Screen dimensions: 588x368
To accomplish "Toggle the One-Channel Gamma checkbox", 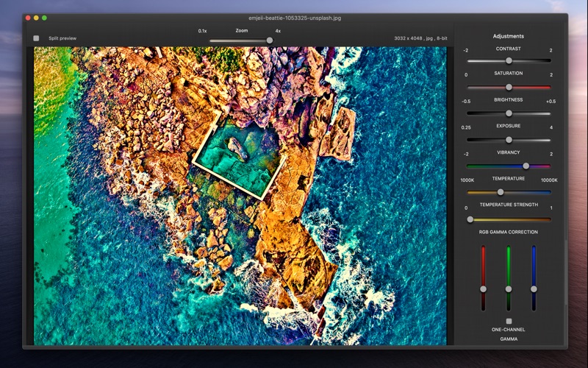I will [509, 321].
